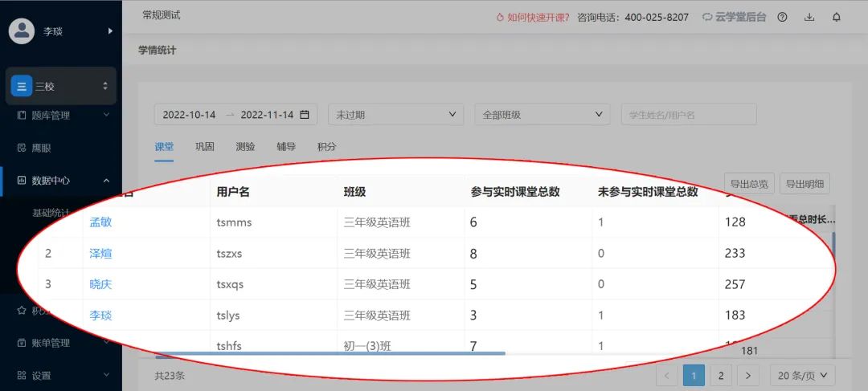Collapse the 数据中心 sidebar menu

pyautogui.click(x=61, y=181)
